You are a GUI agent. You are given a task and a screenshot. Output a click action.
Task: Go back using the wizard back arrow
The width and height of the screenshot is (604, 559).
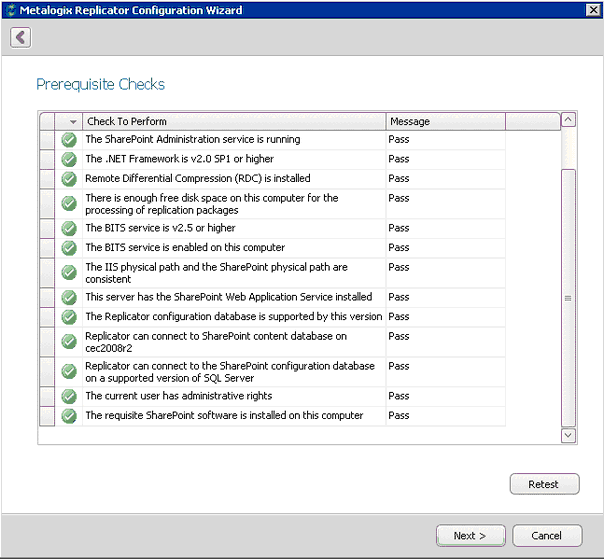(20, 37)
